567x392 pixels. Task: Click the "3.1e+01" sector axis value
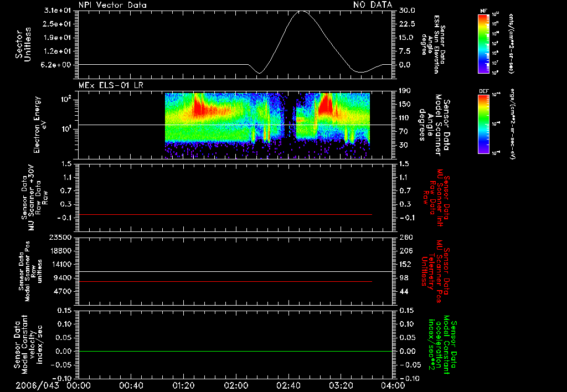coord(58,11)
